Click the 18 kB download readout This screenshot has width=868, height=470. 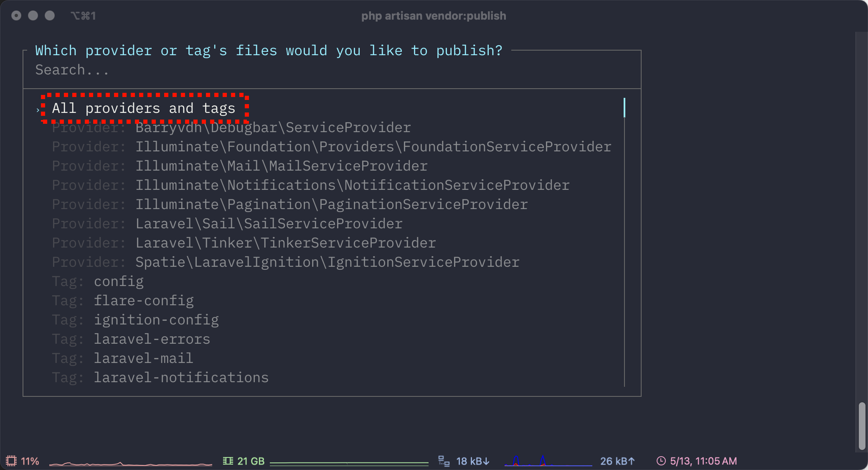click(472, 461)
